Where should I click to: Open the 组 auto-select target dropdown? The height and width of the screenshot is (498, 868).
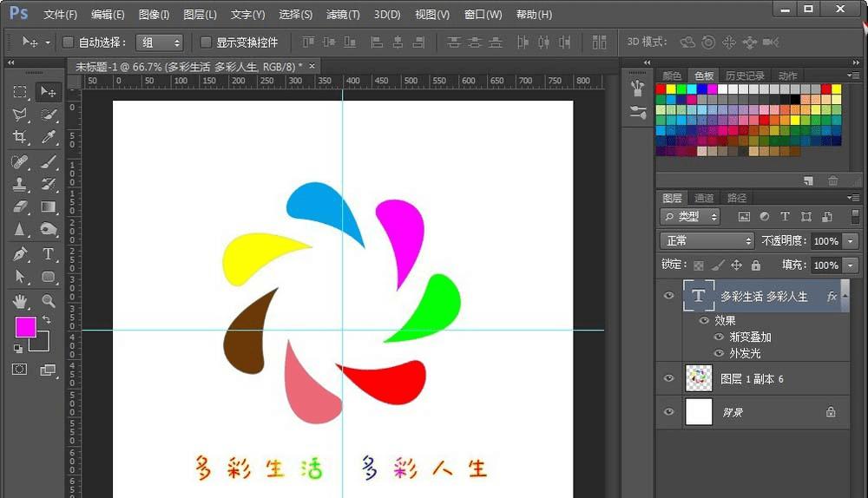(x=161, y=43)
